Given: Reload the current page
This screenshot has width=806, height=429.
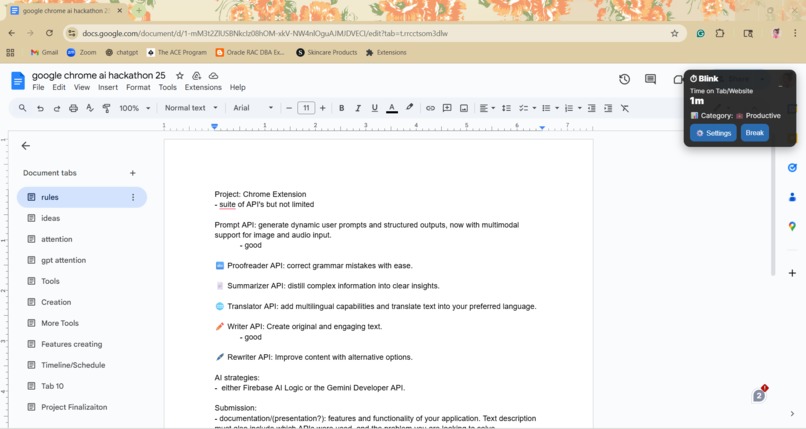Looking at the screenshot, I should [49, 33].
